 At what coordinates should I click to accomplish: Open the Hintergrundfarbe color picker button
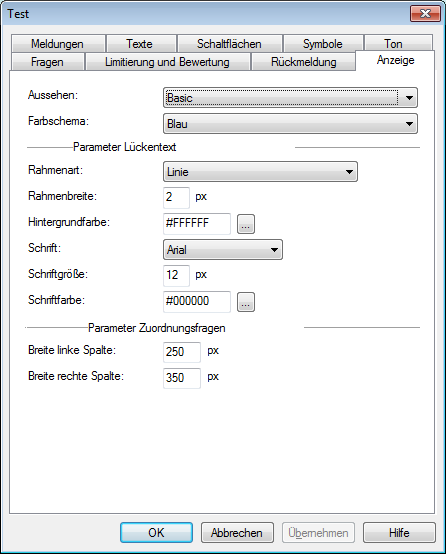[246, 224]
